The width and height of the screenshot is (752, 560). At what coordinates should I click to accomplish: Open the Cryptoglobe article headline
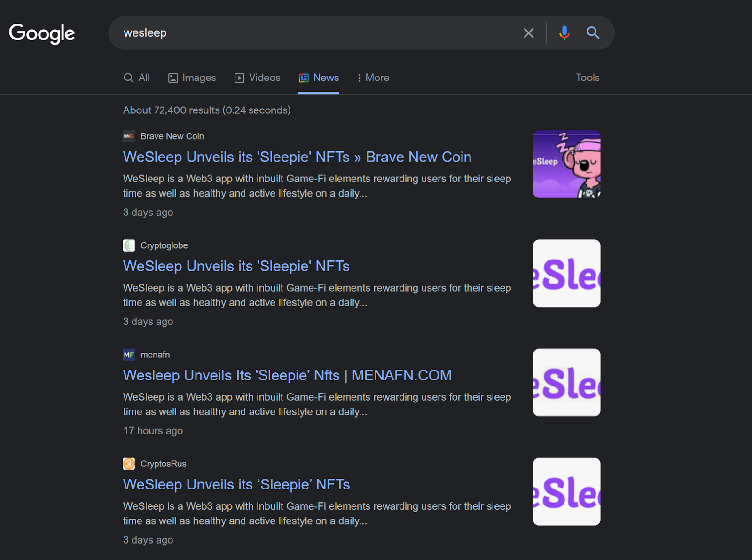(236, 266)
